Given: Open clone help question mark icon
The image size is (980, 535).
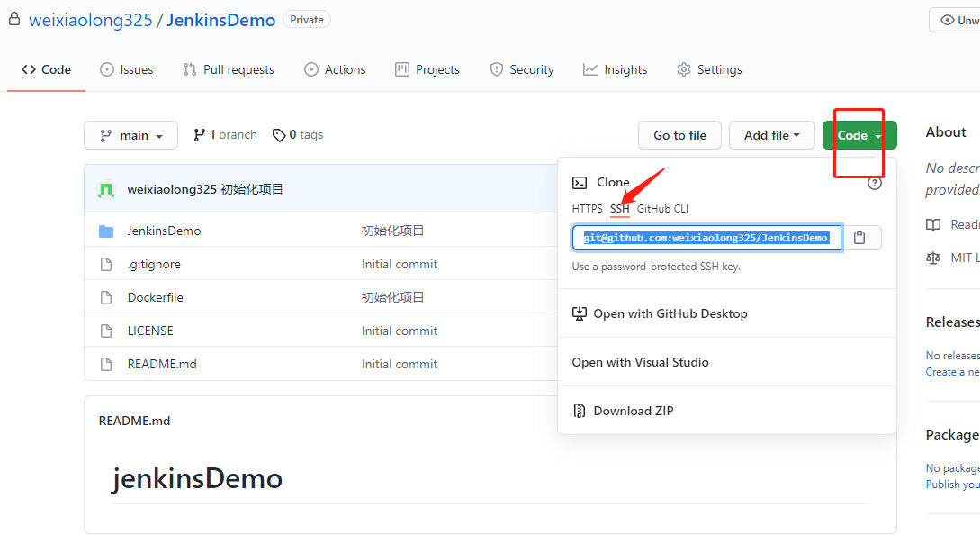Looking at the screenshot, I should coord(875,184).
